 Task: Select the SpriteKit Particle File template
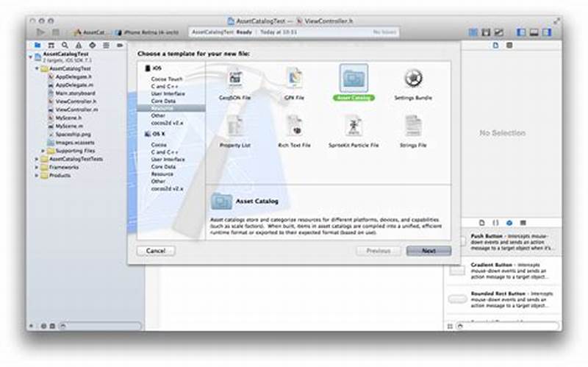(x=354, y=132)
